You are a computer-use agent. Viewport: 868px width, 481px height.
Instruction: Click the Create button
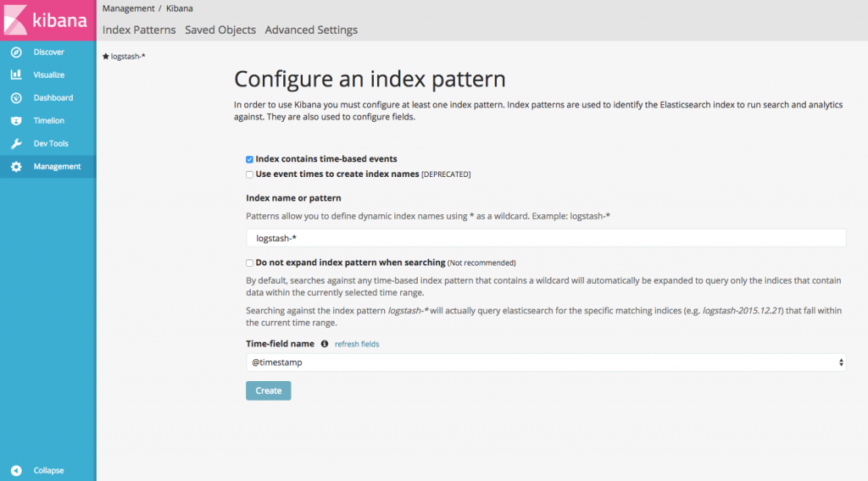(x=269, y=390)
